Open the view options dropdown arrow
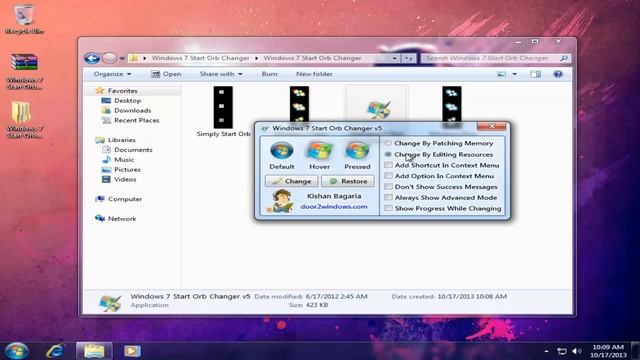The image size is (640, 360). pyautogui.click(x=514, y=74)
